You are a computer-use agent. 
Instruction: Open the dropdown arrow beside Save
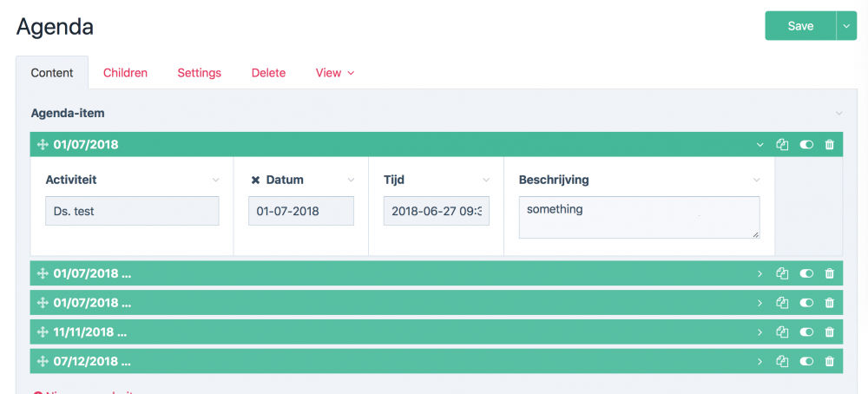(x=846, y=26)
